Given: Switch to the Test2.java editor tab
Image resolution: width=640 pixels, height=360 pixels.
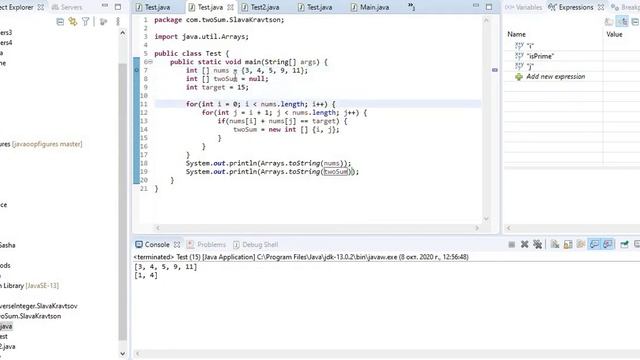Looking at the screenshot, I should (x=260, y=7).
